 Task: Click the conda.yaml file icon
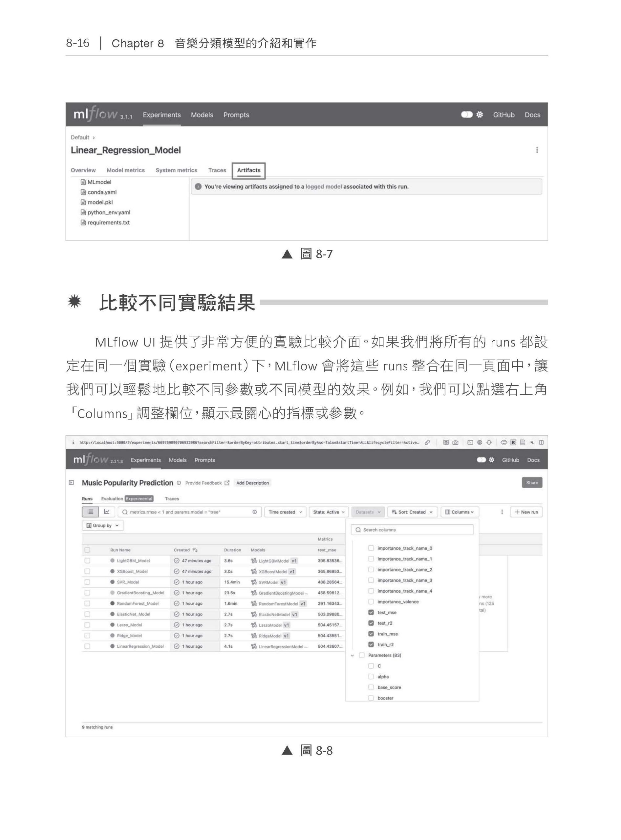coord(83,192)
